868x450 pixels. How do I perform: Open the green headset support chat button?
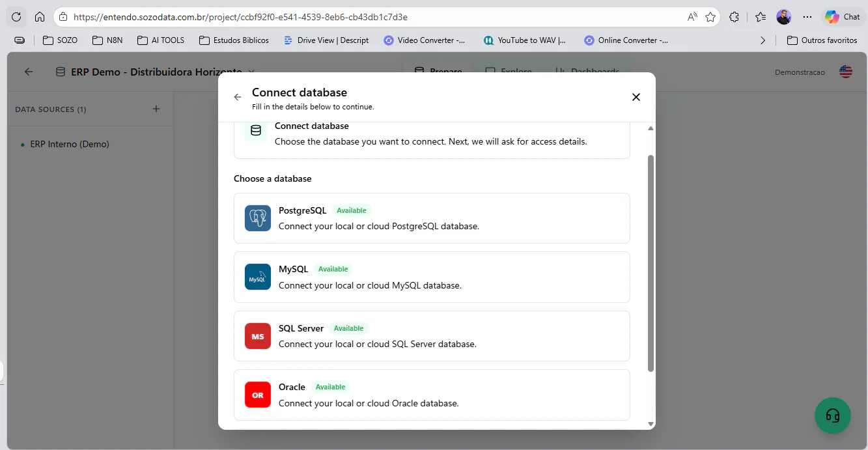[x=833, y=415]
